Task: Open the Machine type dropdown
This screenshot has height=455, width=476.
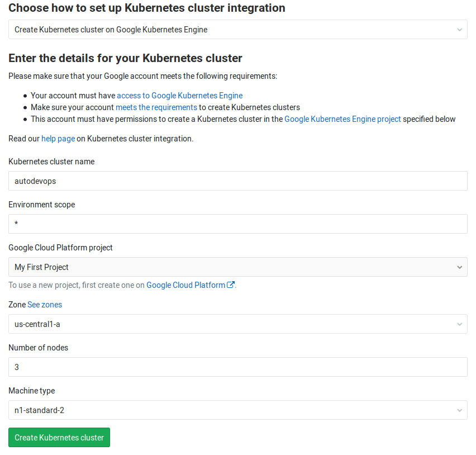Action: [237, 410]
